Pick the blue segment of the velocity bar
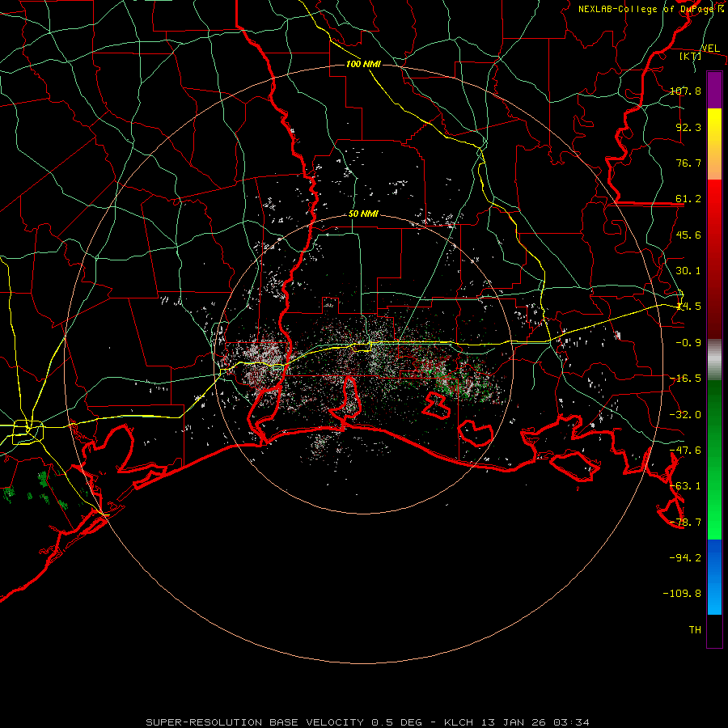This screenshot has height=728, width=728. 714,577
